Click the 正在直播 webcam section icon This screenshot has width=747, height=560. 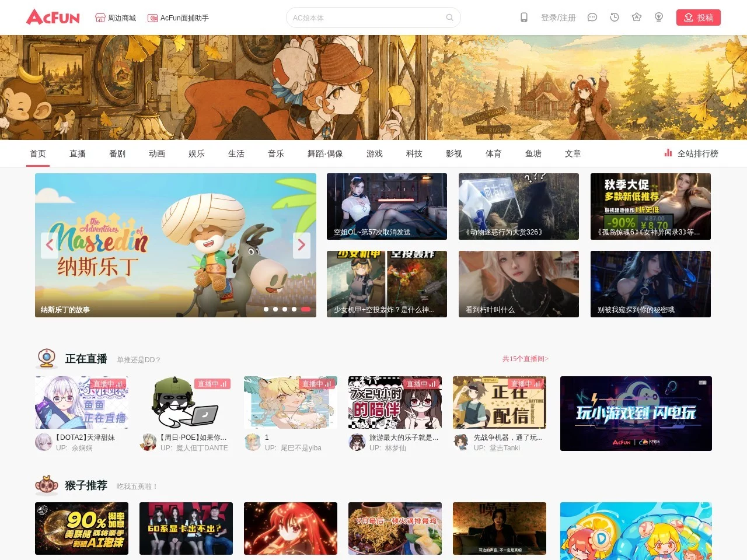point(47,358)
